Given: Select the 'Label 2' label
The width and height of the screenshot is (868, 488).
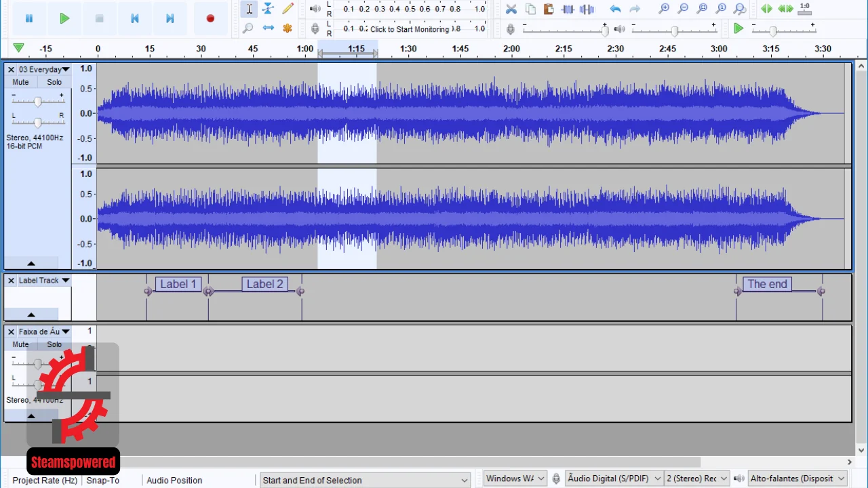Looking at the screenshot, I should click(x=264, y=284).
